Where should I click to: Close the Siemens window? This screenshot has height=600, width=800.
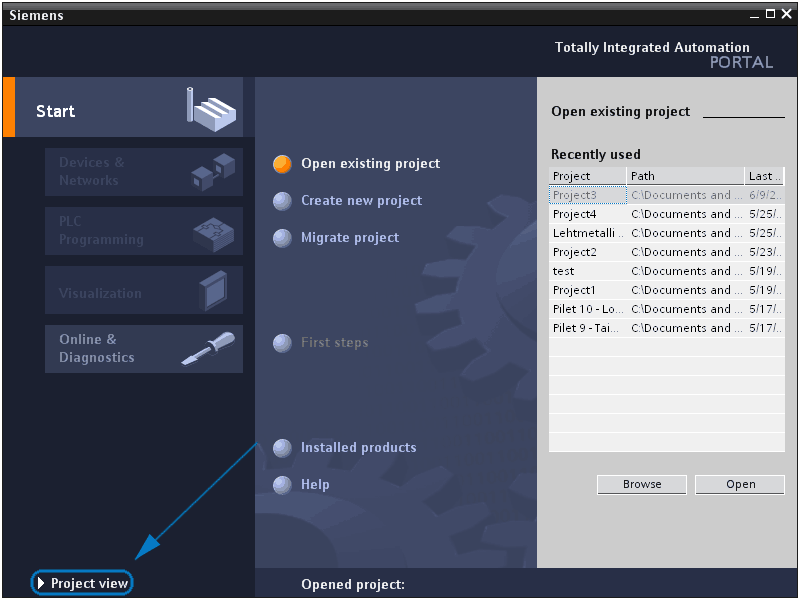tap(787, 14)
